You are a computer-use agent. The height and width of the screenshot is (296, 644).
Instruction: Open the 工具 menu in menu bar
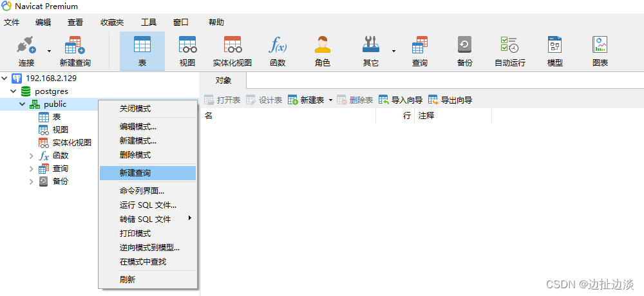148,23
